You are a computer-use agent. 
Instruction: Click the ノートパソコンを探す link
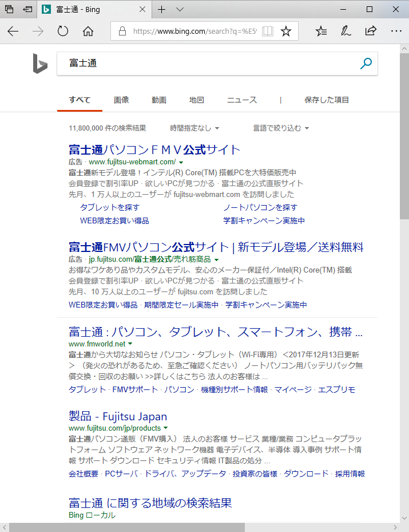click(x=260, y=207)
